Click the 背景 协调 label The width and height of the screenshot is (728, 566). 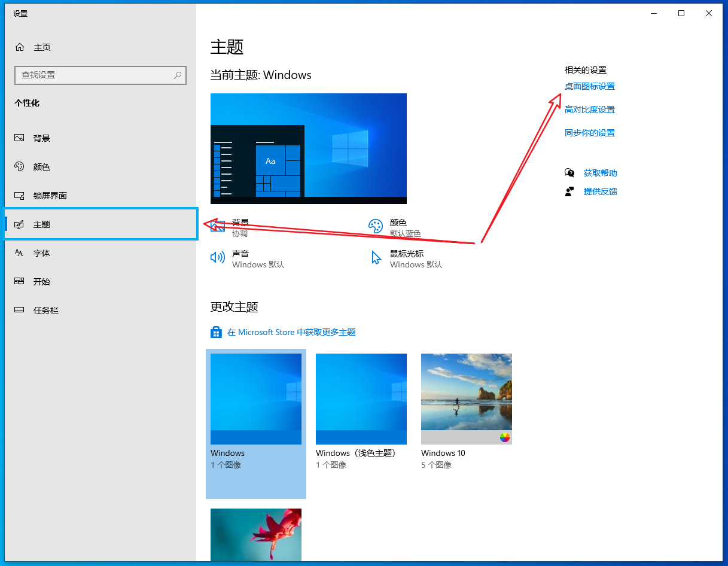(240, 228)
